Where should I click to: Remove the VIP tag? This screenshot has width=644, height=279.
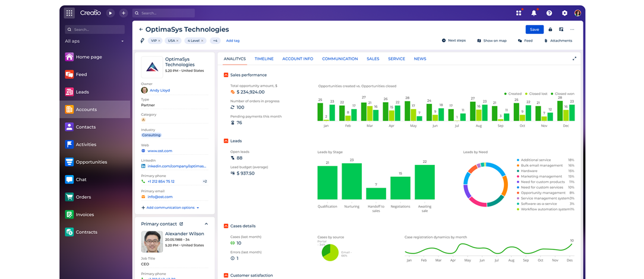click(159, 40)
